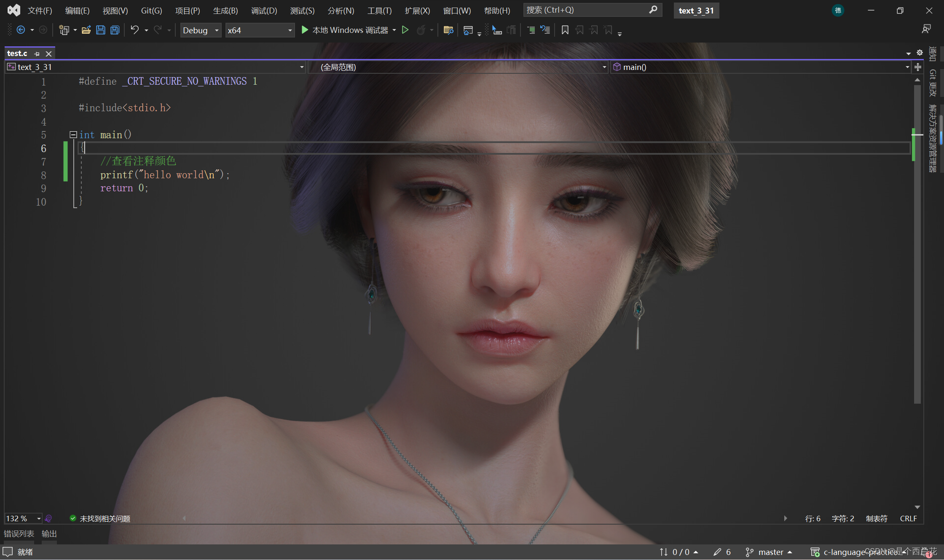Screen dimensions: 944x560
Task: Click the branch icon next to master
Action: click(x=750, y=552)
